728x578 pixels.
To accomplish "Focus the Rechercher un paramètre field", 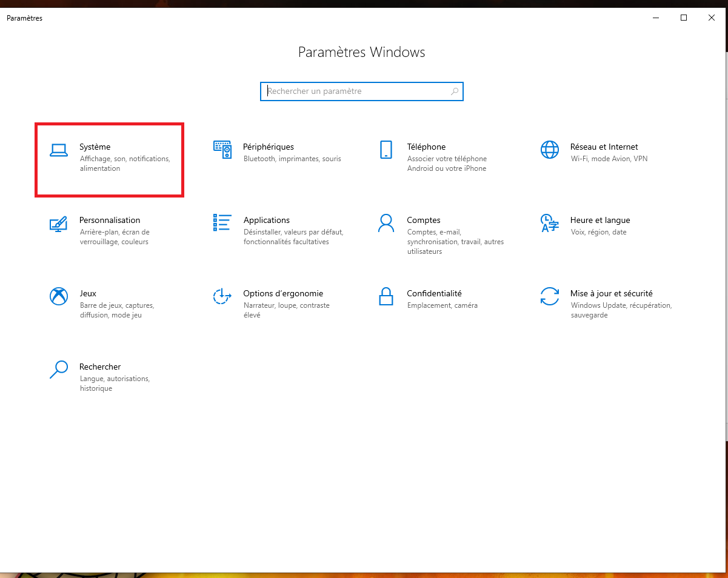I will (x=362, y=91).
